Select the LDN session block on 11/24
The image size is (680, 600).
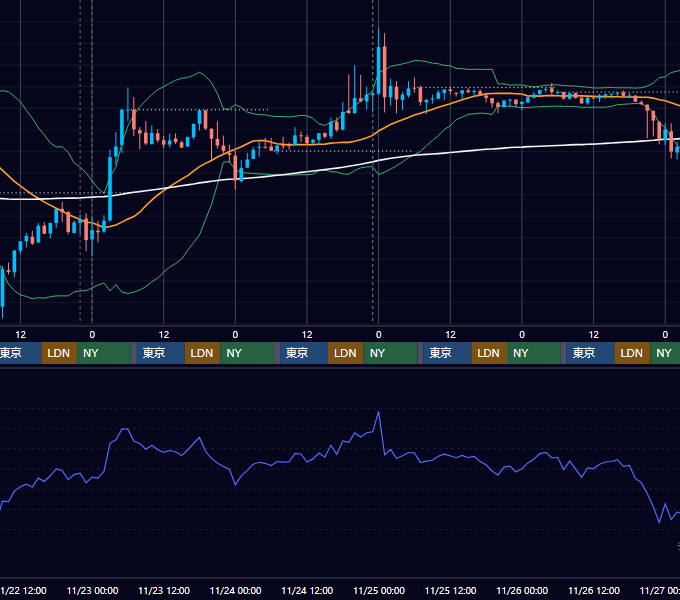[346, 353]
